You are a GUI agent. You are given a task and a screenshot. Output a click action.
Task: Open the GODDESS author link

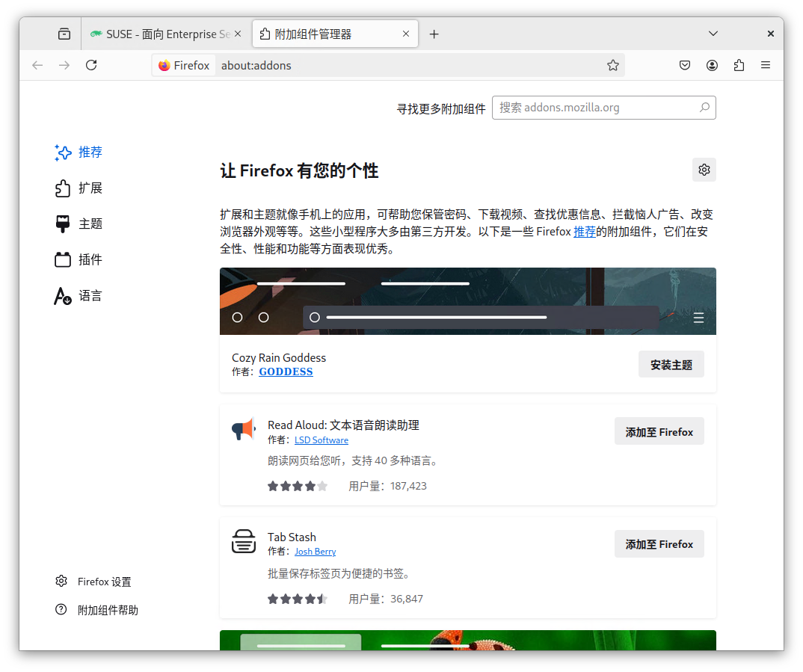(x=286, y=372)
